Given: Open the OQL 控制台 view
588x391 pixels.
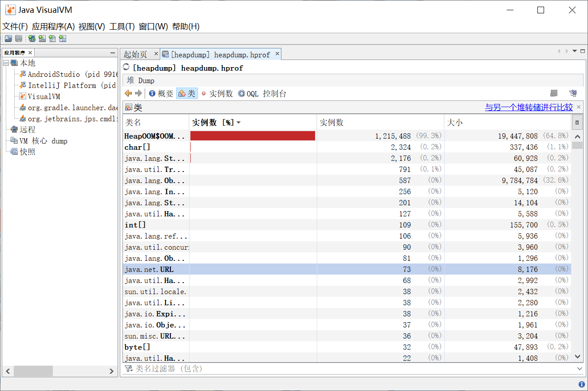Looking at the screenshot, I should click(262, 93).
